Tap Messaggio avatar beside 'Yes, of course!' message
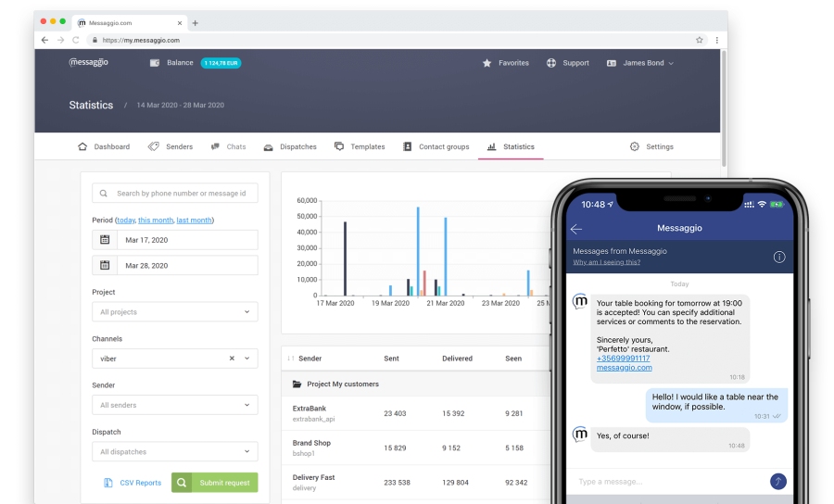Image resolution: width=834 pixels, height=504 pixels. 580,435
